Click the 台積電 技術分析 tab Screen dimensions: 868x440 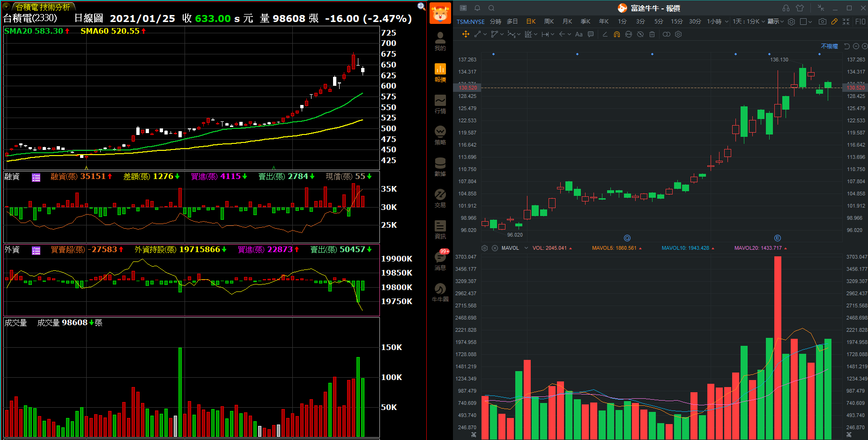click(x=43, y=7)
